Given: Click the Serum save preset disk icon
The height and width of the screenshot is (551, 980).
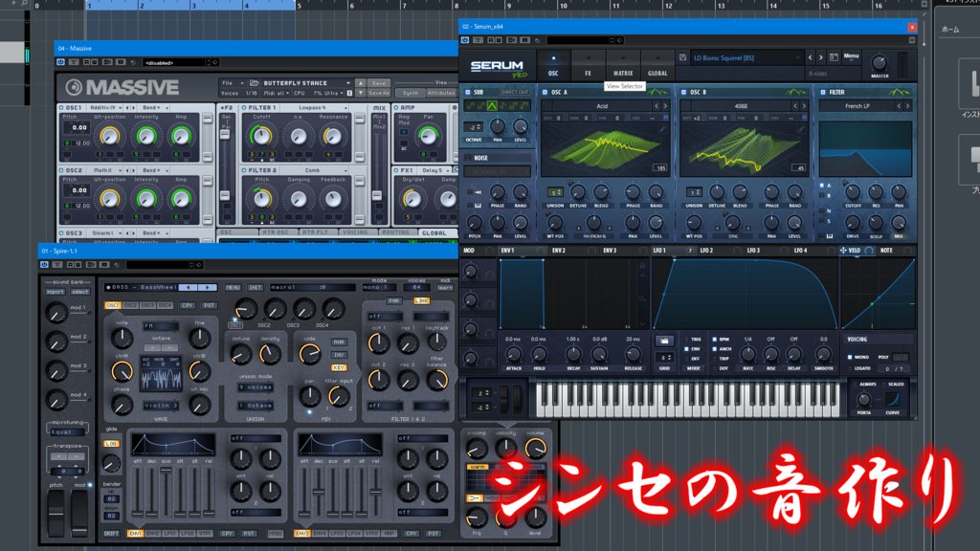Looking at the screenshot, I should (682, 57).
